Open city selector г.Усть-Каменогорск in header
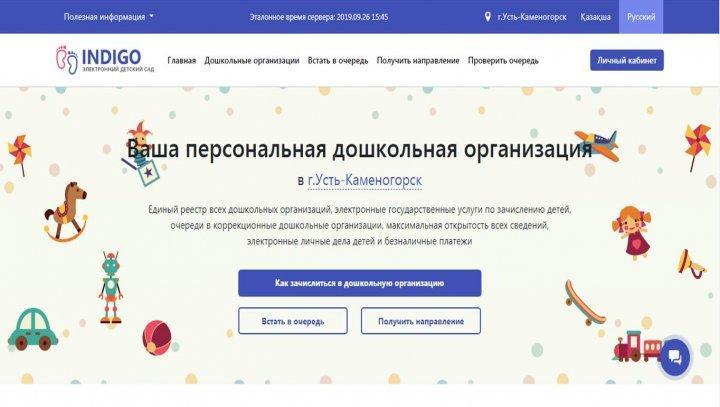The image size is (720, 407). pos(532,17)
